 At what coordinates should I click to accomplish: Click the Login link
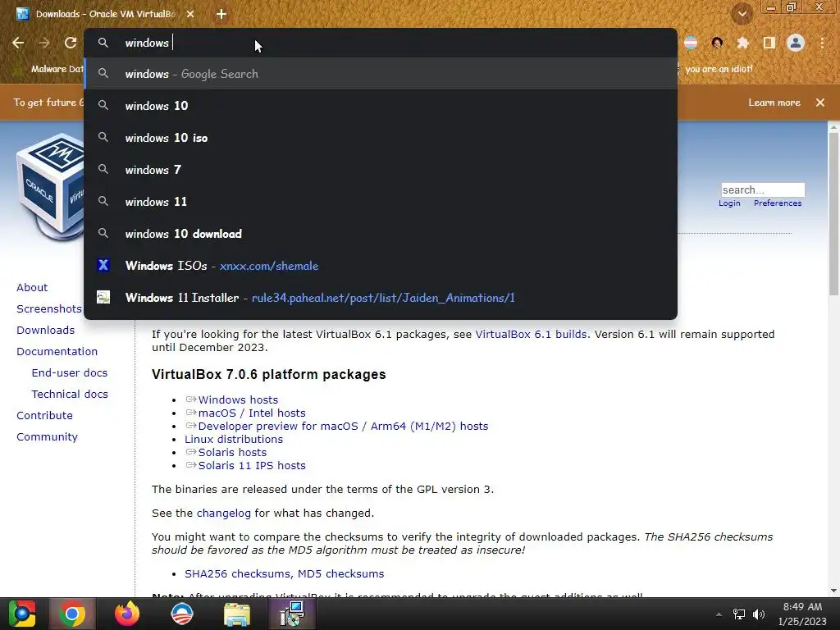coord(729,203)
